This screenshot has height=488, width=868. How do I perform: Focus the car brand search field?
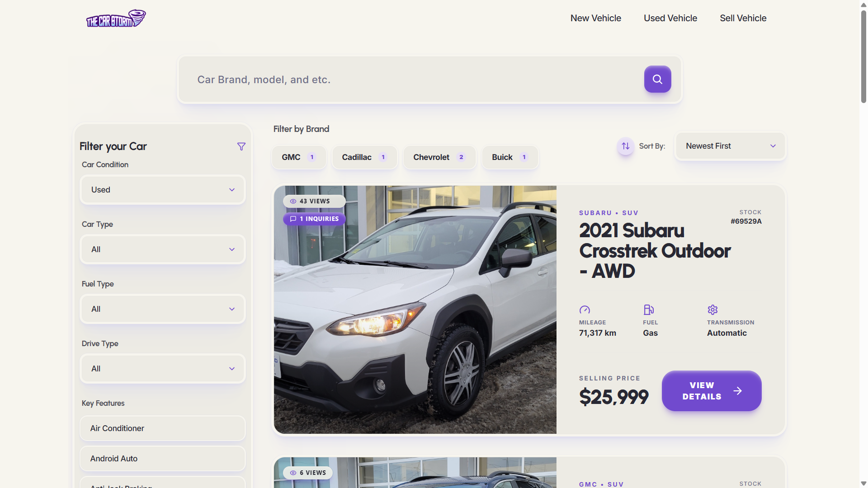pyautogui.click(x=411, y=80)
